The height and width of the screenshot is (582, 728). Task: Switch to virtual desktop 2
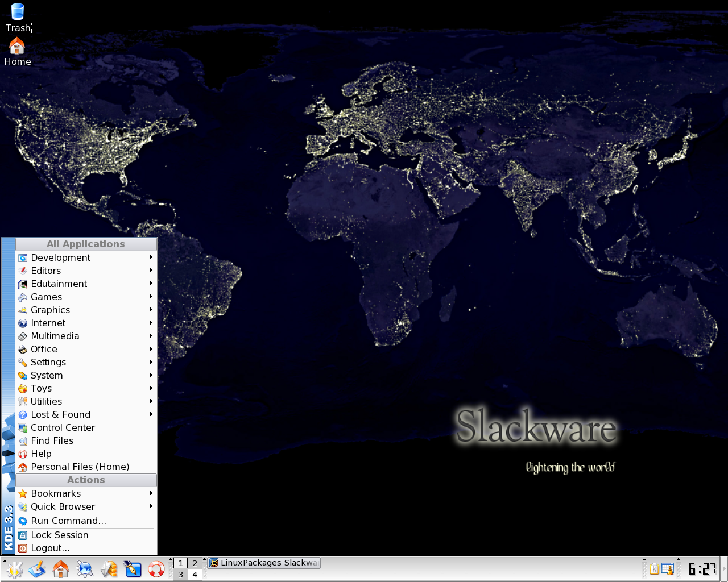point(195,563)
